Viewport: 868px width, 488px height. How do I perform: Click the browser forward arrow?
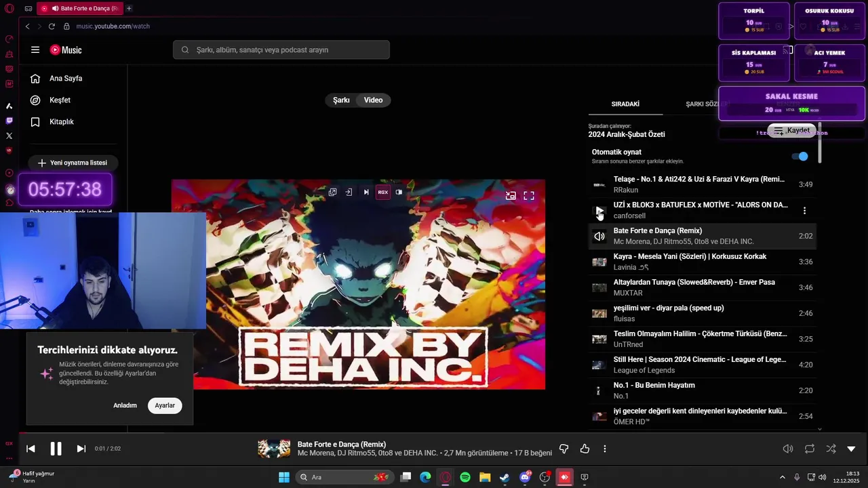[39, 26]
